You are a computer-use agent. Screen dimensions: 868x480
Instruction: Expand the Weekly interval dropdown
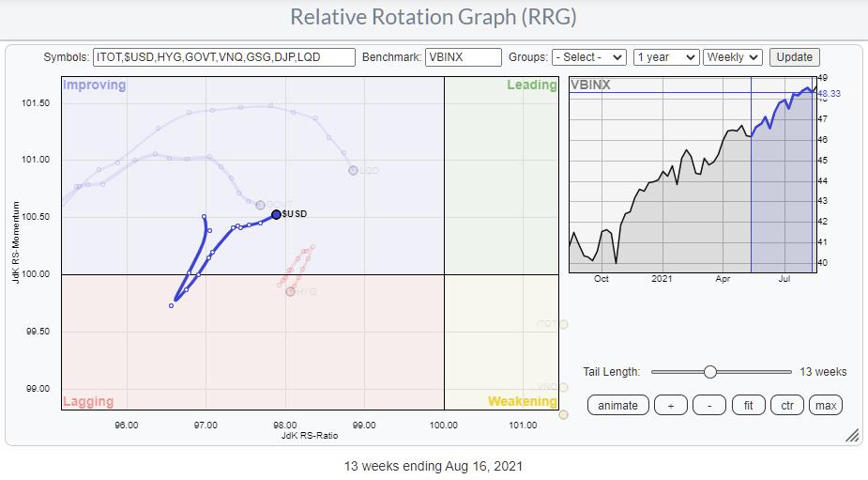[733, 57]
